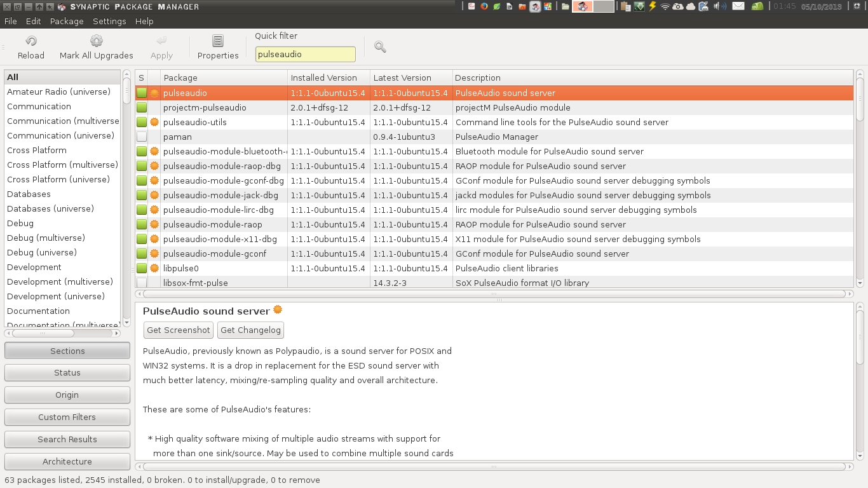Click the Mark All Upgrades gear icon

[97, 41]
